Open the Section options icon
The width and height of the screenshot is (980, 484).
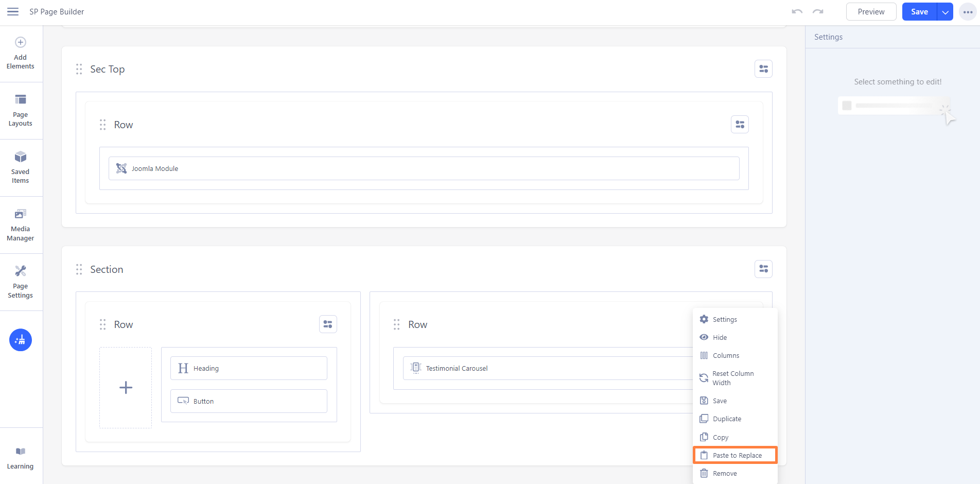click(x=763, y=269)
